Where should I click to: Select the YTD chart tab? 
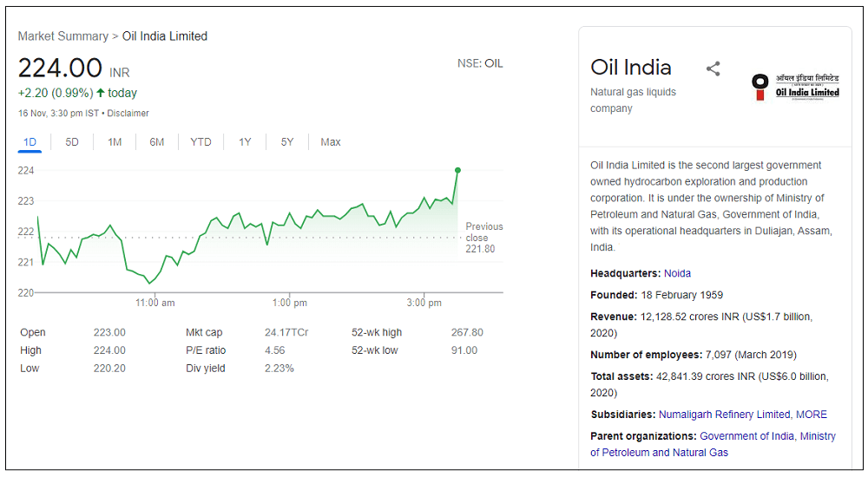point(201,142)
